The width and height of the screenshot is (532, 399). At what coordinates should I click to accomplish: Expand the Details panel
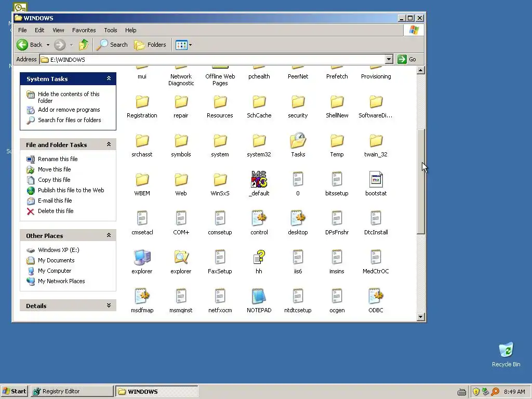(109, 305)
